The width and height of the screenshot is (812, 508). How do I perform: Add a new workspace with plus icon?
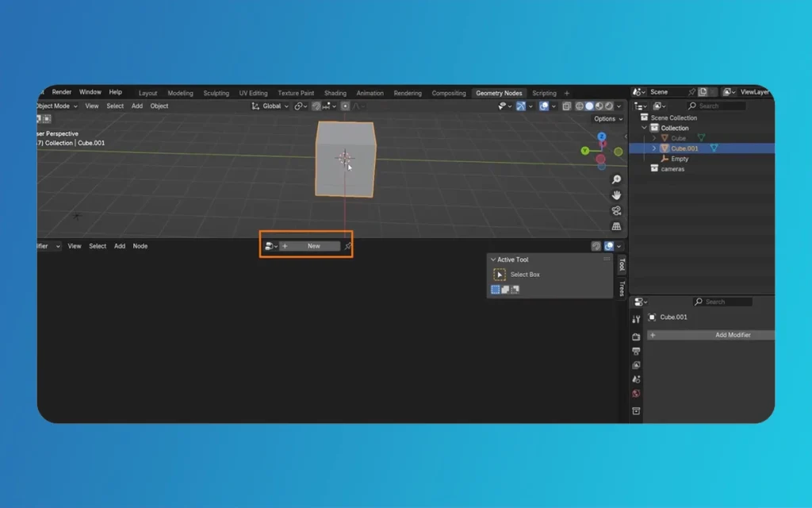(566, 94)
